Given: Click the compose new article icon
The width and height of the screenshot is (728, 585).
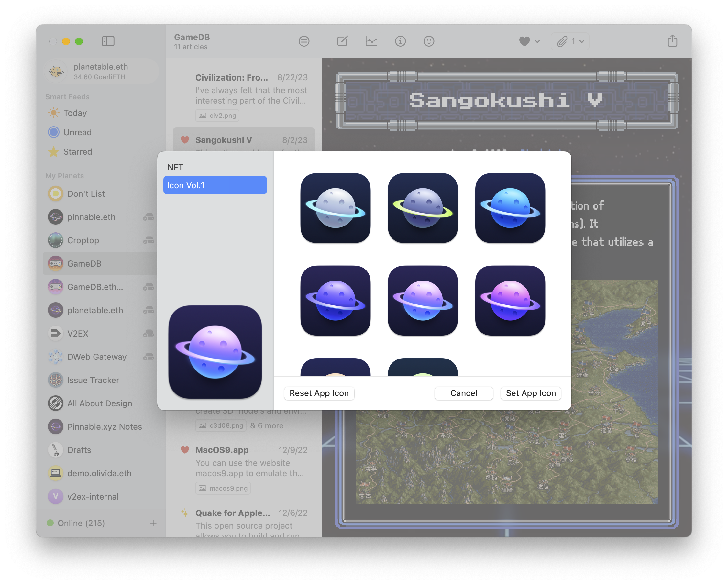Looking at the screenshot, I should (x=342, y=41).
